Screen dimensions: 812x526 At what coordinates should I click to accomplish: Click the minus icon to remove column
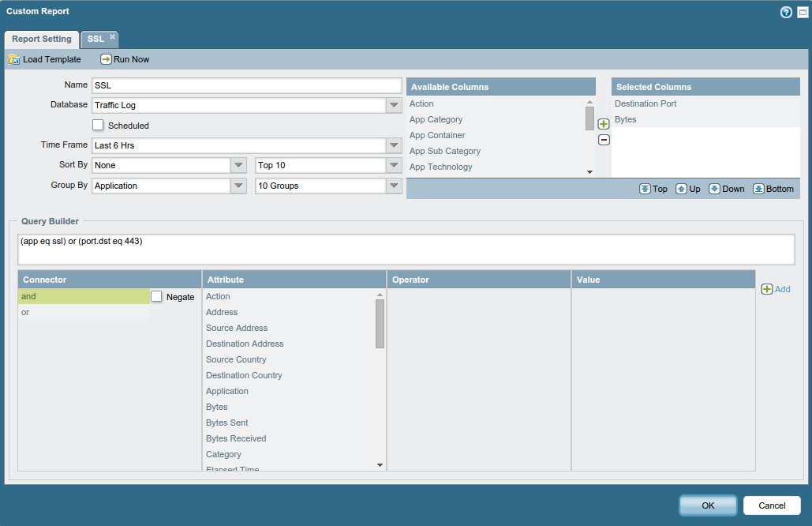(x=604, y=140)
